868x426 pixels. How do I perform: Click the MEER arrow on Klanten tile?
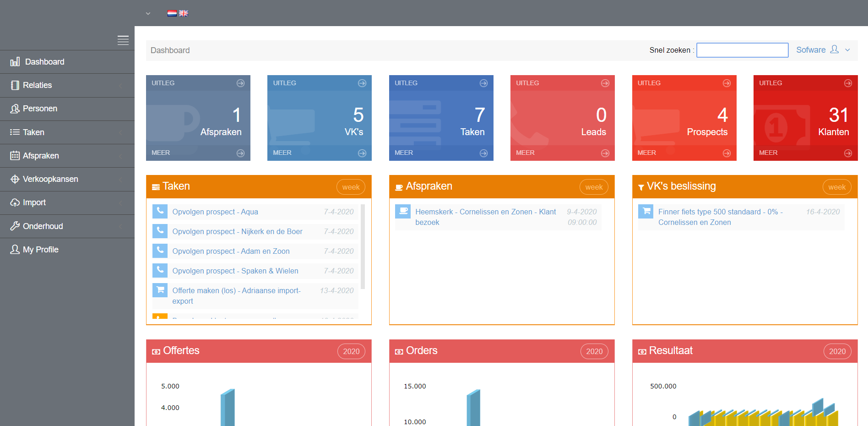[x=848, y=153]
